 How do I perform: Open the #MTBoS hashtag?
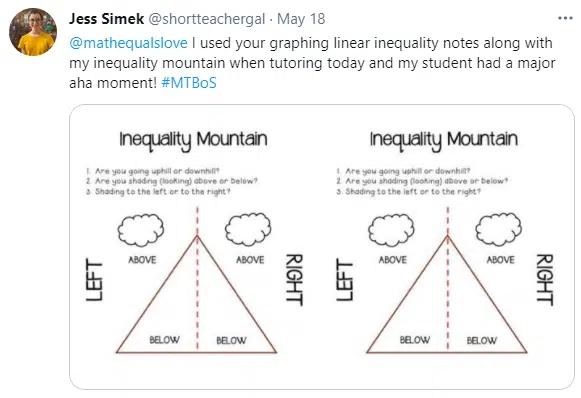(x=189, y=83)
